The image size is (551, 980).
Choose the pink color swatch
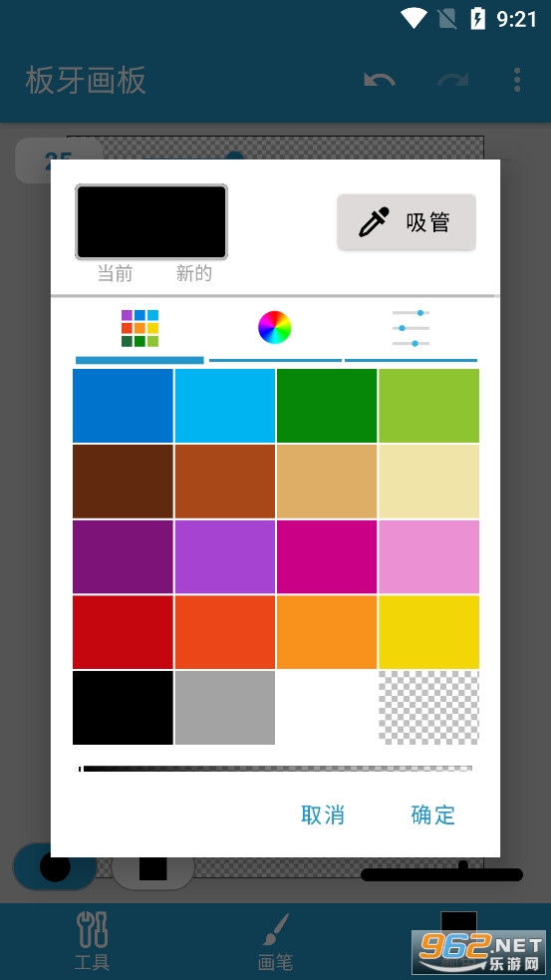(428, 556)
